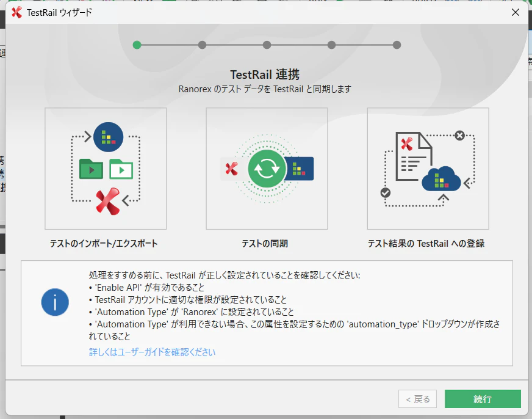Image resolution: width=532 pixels, height=419 pixels.
Task: Click the dark green folder play icon
Action: tap(91, 169)
